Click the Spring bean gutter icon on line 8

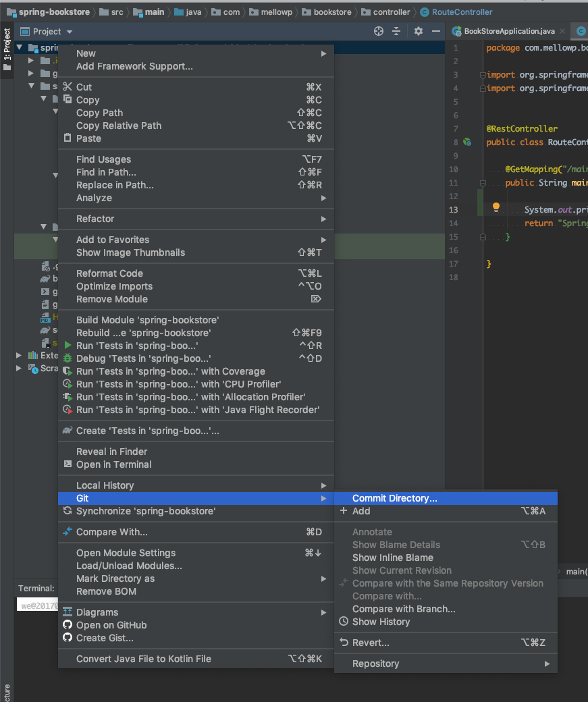pos(467,142)
